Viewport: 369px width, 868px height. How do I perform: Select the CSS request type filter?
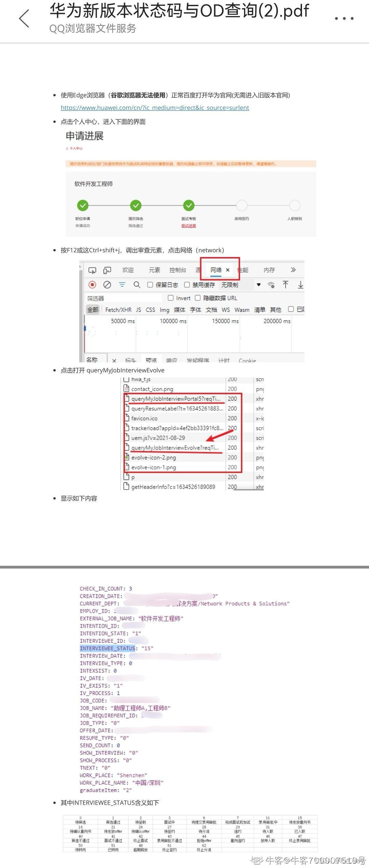click(150, 310)
